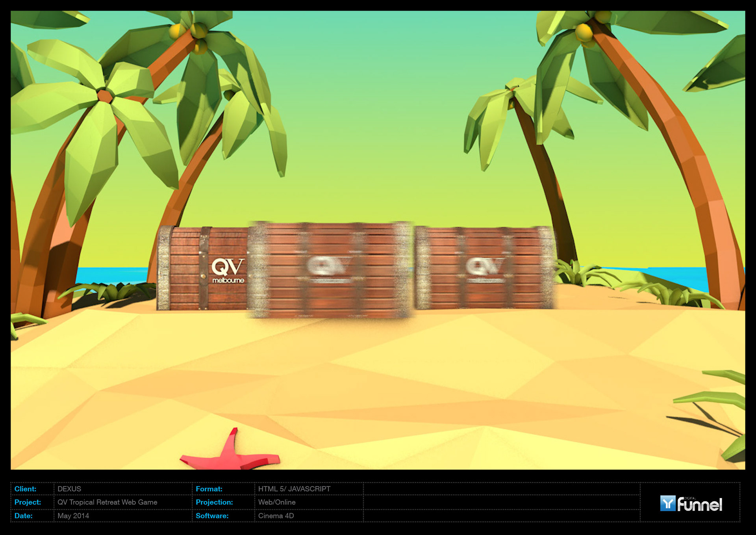Click the coconuts on right palm tree
The image size is (756, 535).
pos(584,32)
